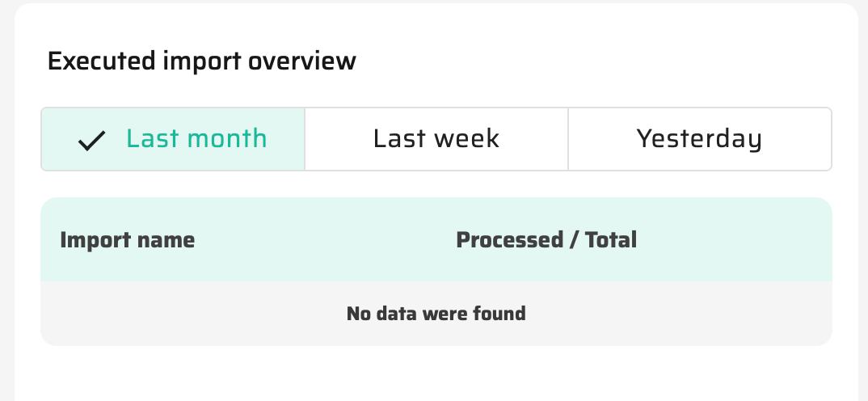Click the No data were found message
868x401 pixels.
436,313
